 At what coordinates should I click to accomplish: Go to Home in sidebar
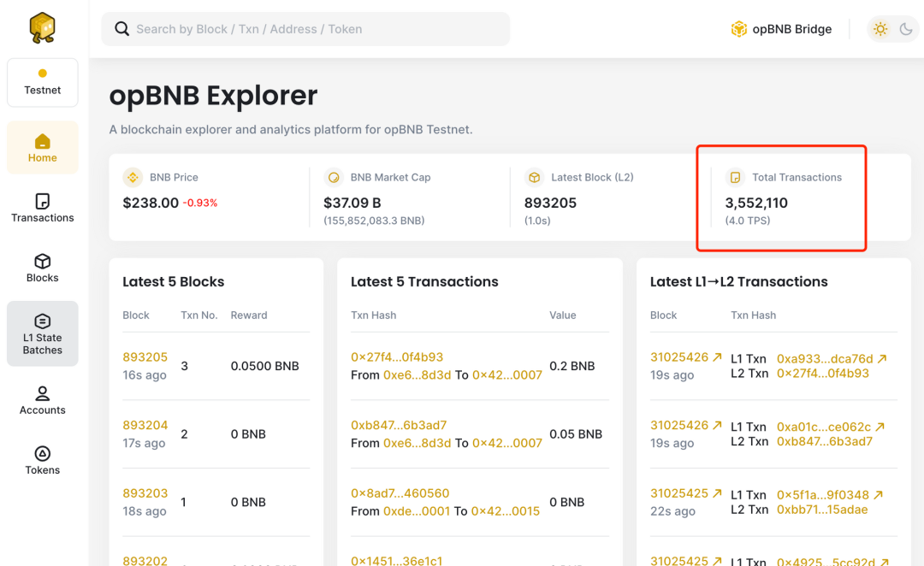43,148
